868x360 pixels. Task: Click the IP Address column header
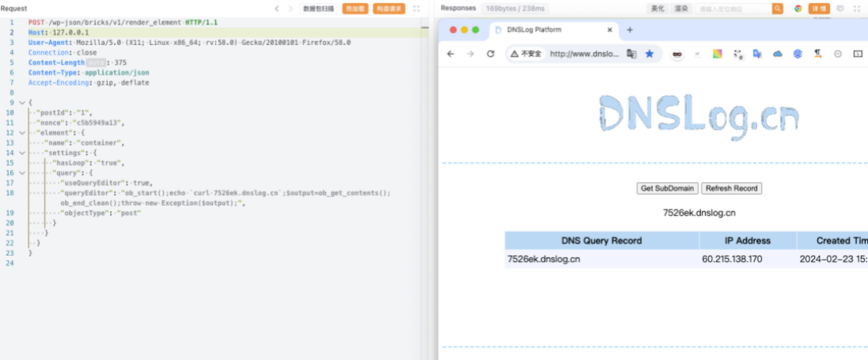click(x=748, y=241)
